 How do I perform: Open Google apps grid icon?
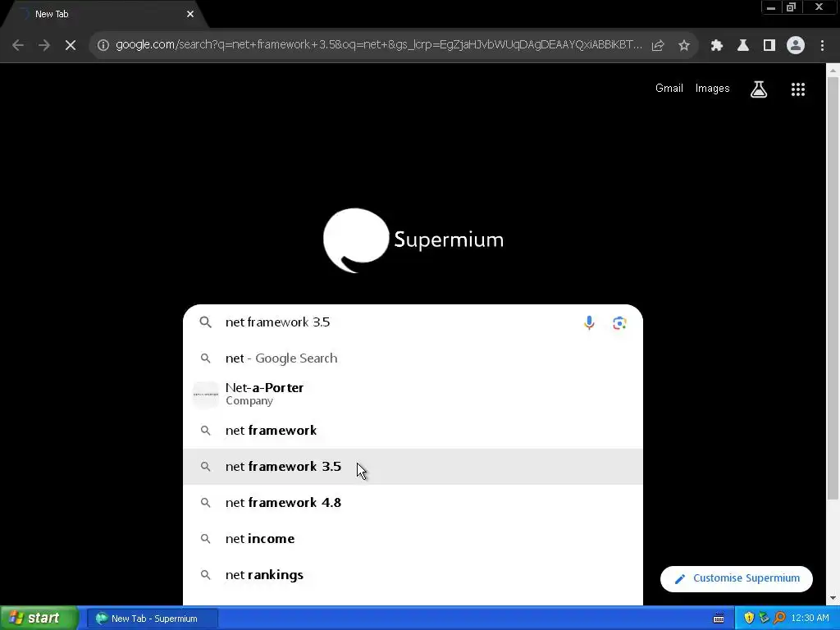click(798, 89)
